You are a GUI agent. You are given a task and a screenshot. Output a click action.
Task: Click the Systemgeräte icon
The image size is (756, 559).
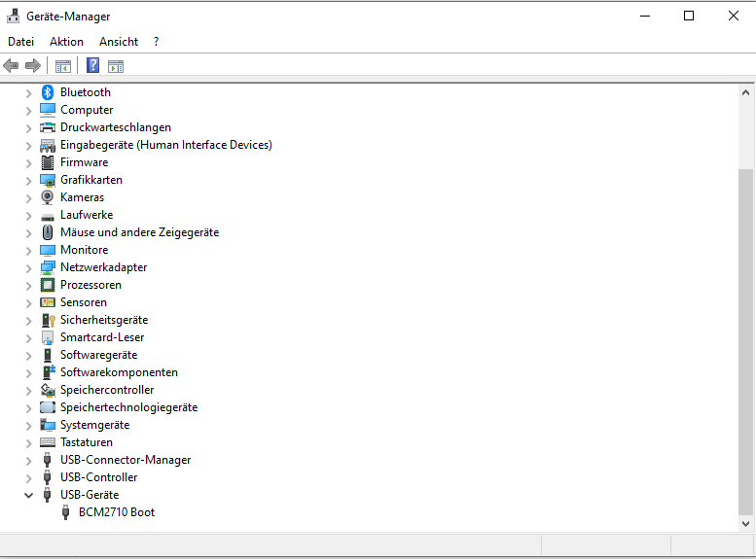coord(48,425)
